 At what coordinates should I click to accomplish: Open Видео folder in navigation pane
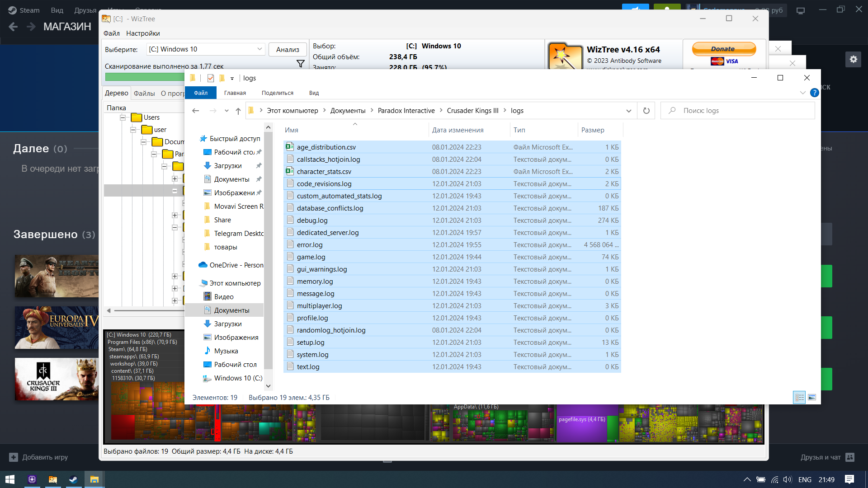click(224, 297)
